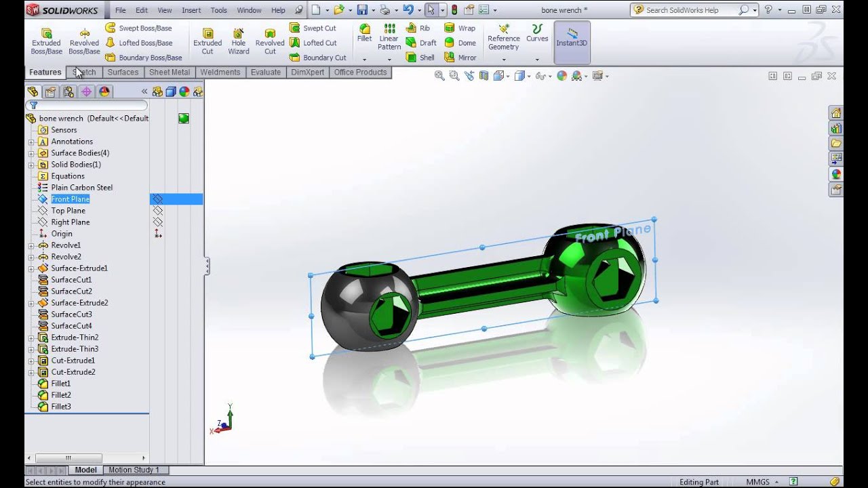Select the Fillet tool
The image size is (868, 488).
(365, 33)
